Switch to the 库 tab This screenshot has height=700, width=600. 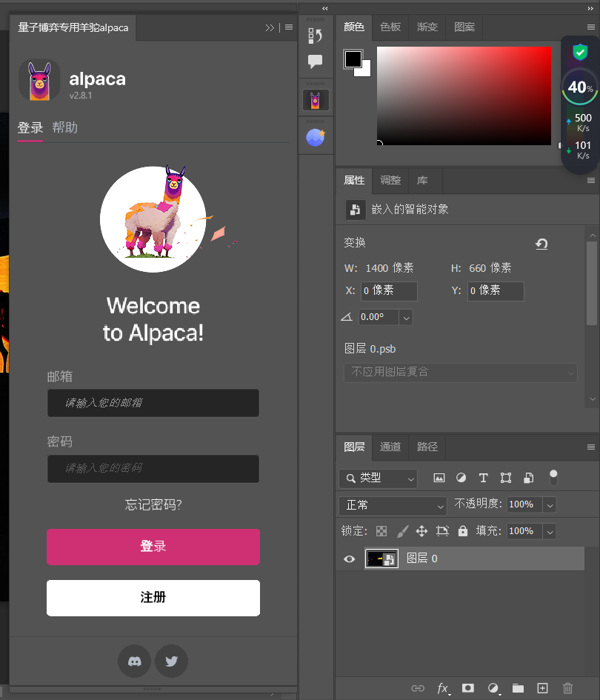(422, 180)
